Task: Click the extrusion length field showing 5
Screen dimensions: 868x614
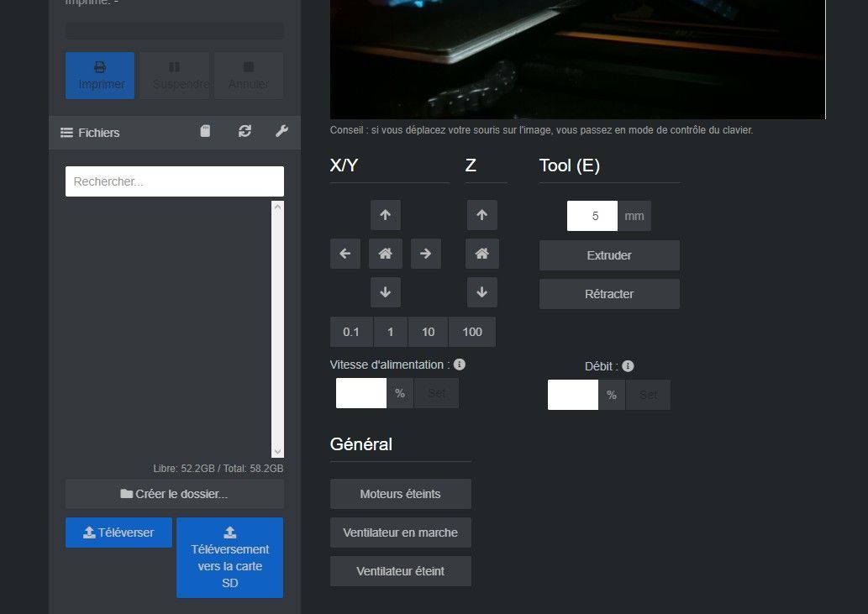Action: tap(592, 216)
